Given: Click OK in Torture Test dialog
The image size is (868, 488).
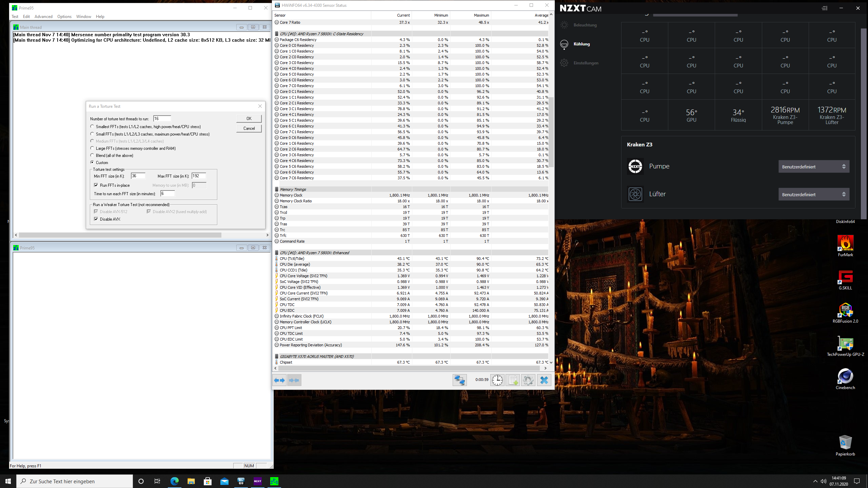Looking at the screenshot, I should pos(249,118).
